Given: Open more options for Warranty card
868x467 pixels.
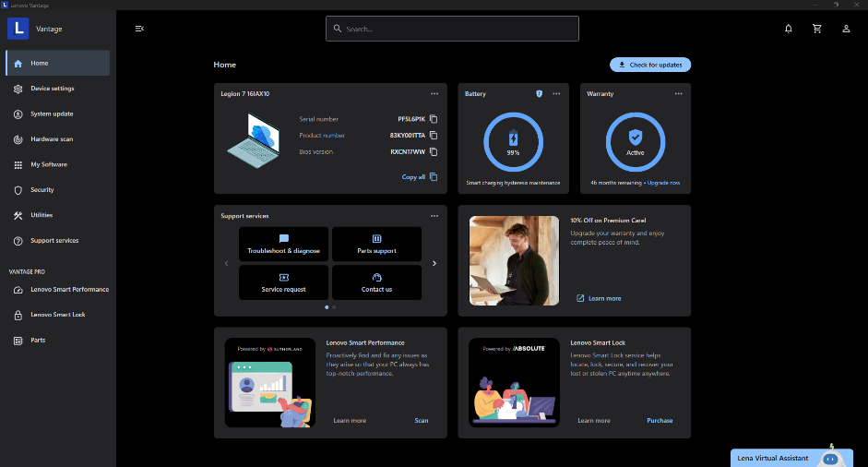Looking at the screenshot, I should [679, 93].
